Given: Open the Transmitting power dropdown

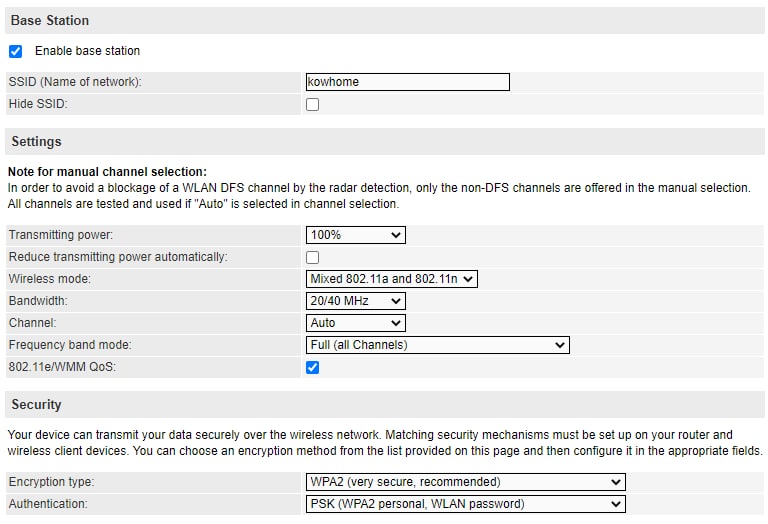Looking at the screenshot, I should pyautogui.click(x=355, y=235).
